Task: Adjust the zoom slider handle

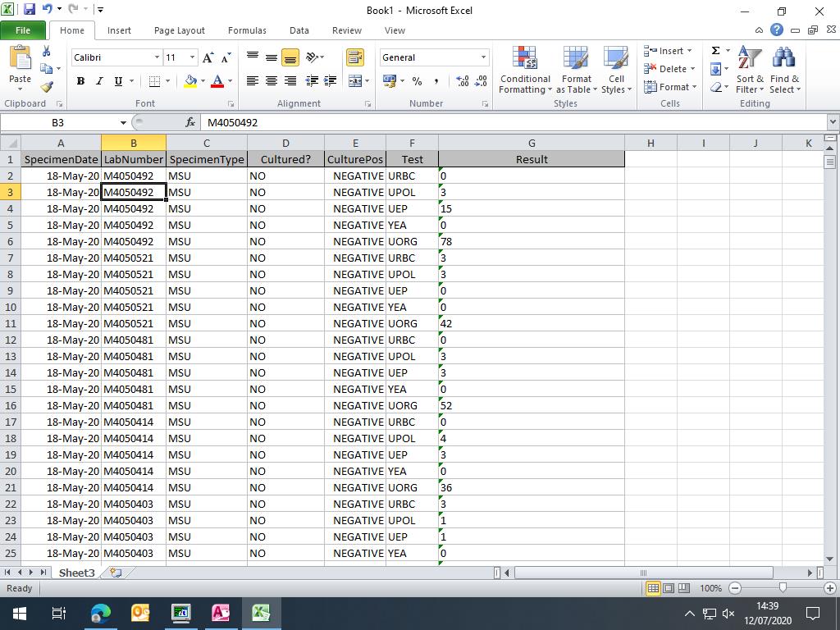Action: point(783,588)
